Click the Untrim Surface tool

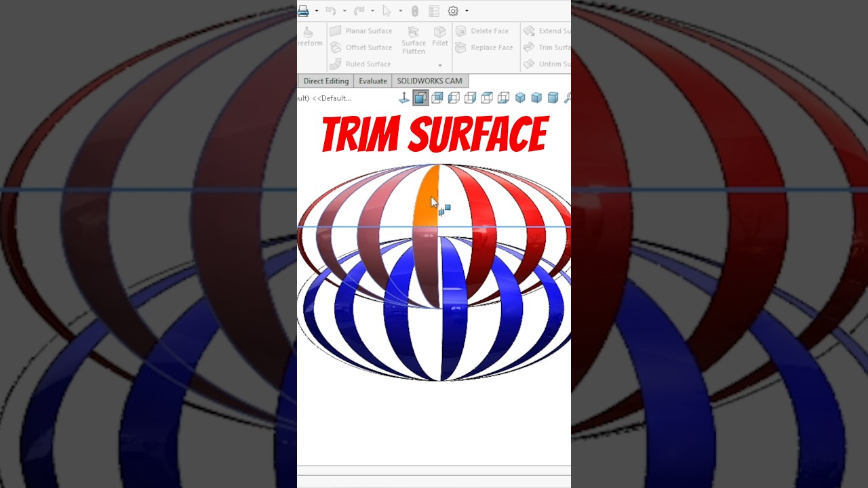[547, 64]
